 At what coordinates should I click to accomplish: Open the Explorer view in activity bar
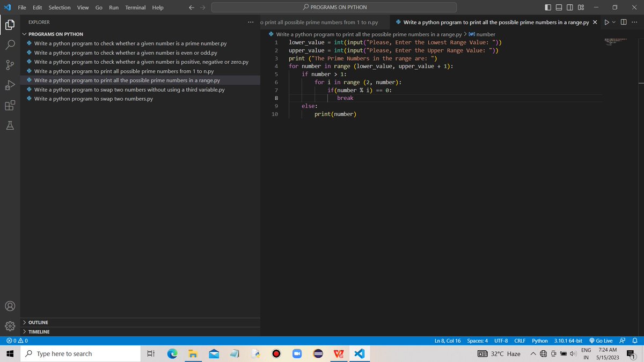coord(10,25)
